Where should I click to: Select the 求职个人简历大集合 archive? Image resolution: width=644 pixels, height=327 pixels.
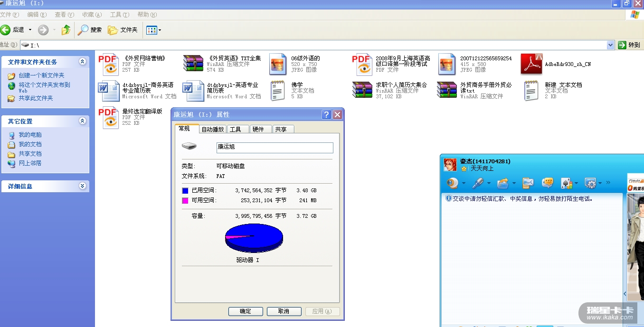[390, 91]
